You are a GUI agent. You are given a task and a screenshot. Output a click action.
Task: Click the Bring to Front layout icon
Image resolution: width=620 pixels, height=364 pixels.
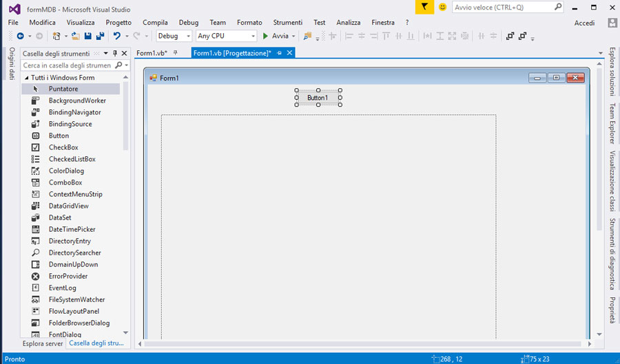coord(510,36)
